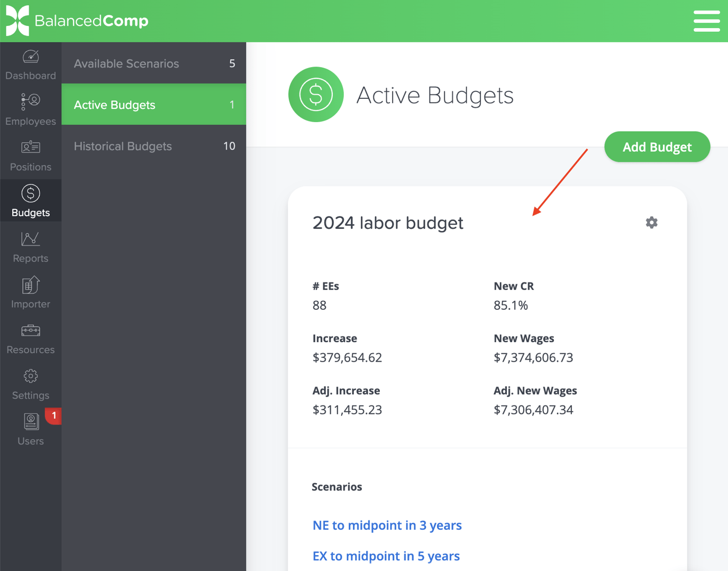Open the 2024 labor budget gear settings
The width and height of the screenshot is (728, 571).
coord(652,223)
